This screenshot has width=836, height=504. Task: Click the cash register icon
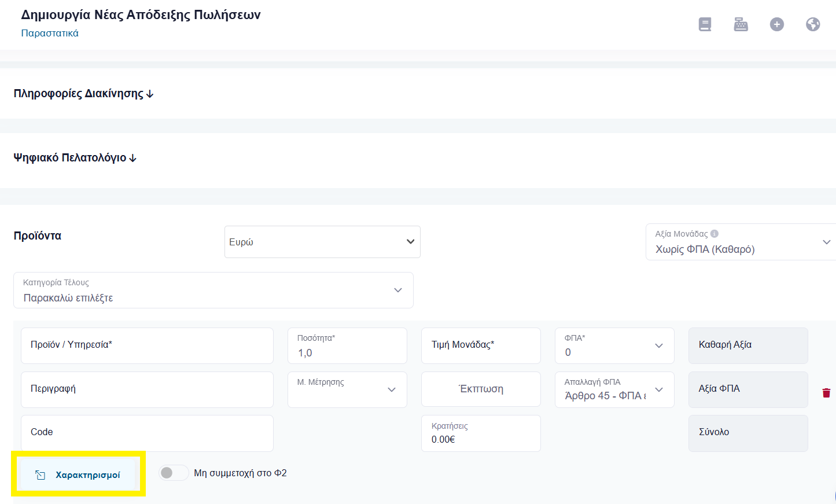741,24
